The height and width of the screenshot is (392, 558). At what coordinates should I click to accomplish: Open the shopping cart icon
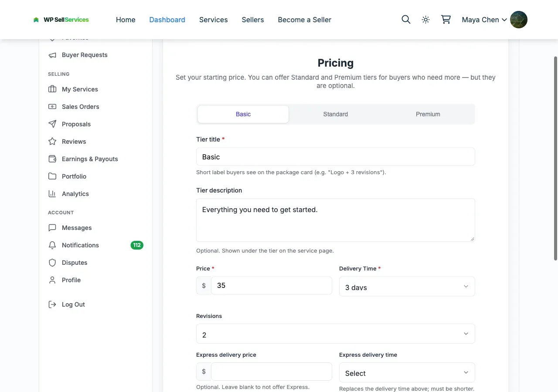[446, 20]
